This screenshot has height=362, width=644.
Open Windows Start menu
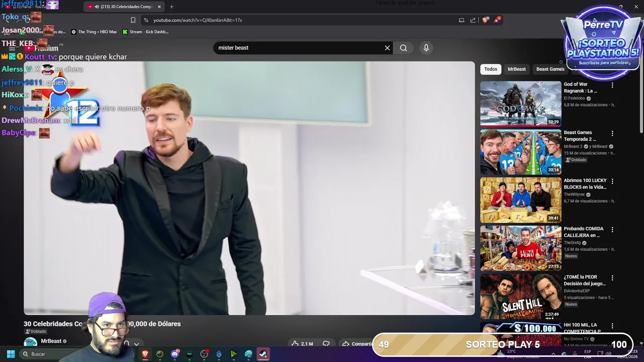click(11, 354)
